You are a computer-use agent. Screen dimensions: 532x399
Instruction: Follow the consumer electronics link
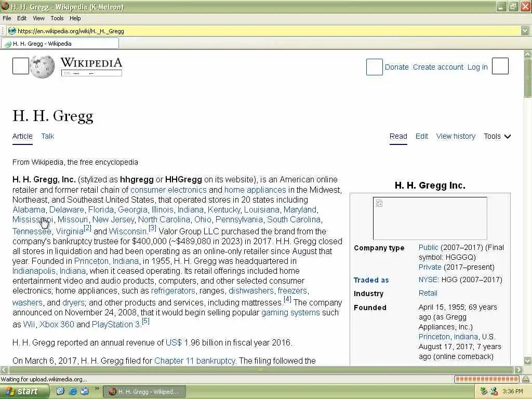[168, 190]
